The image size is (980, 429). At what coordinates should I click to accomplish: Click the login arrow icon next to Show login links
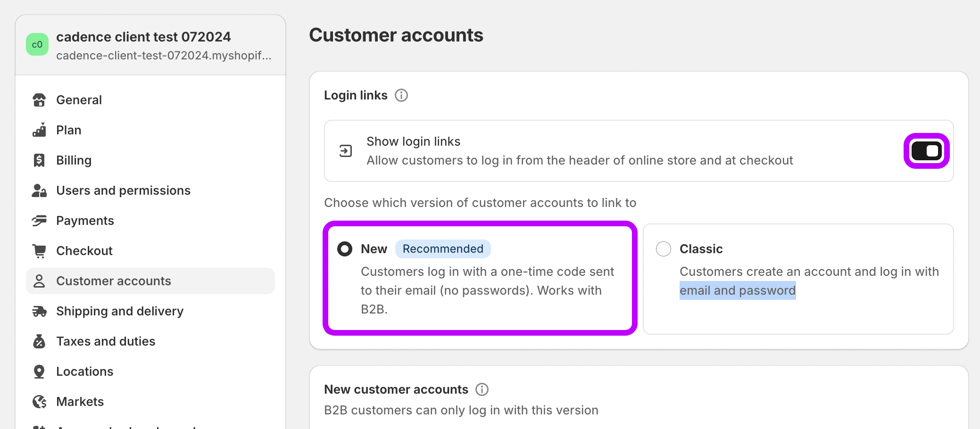346,151
